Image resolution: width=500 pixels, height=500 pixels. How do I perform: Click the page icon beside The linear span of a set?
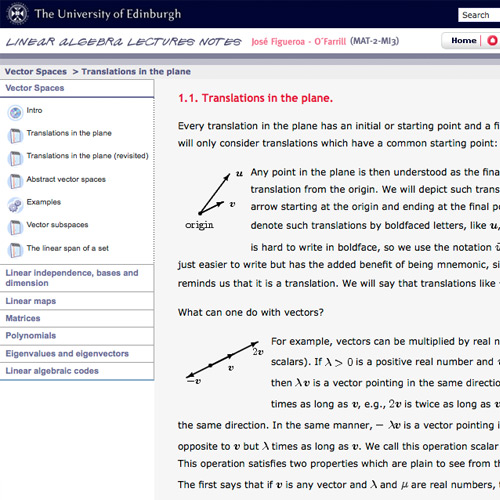tap(15, 250)
